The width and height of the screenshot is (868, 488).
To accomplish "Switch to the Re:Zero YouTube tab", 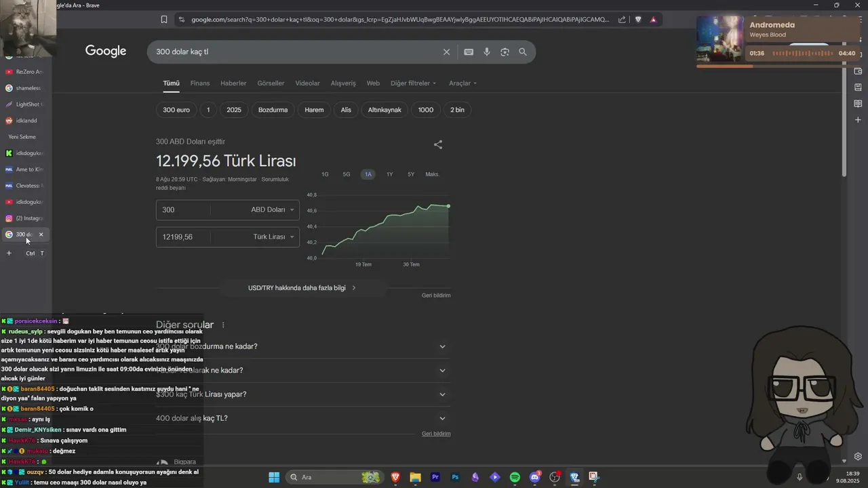I will pos(24,72).
